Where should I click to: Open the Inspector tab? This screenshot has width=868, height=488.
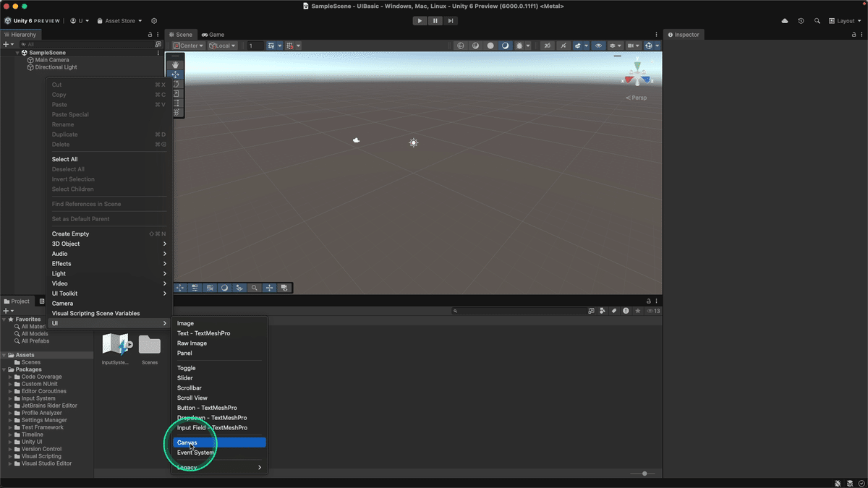[683, 35]
